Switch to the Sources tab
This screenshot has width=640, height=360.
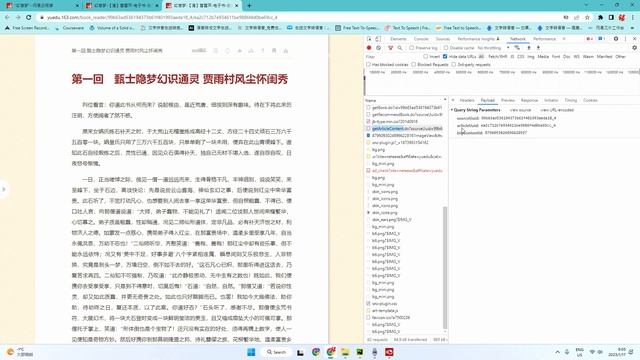pyautogui.click(x=443, y=39)
